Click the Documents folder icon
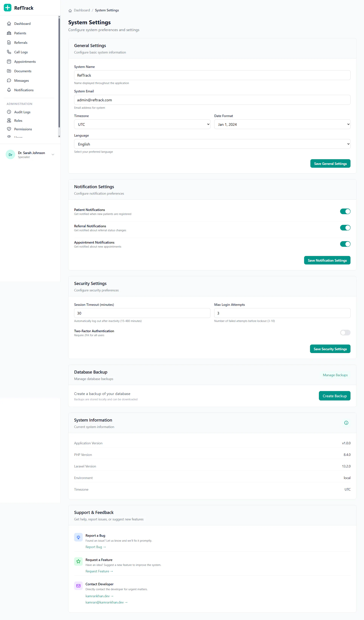 click(9, 71)
